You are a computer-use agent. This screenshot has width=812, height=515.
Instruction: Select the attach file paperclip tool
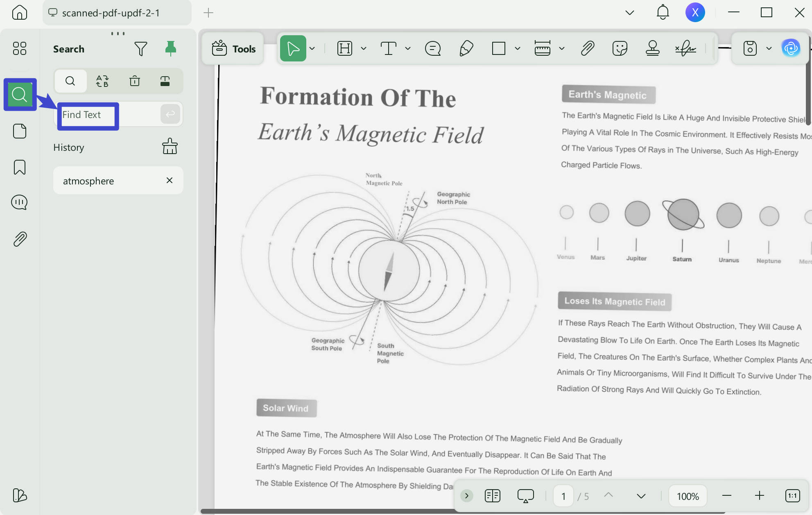[x=588, y=48]
